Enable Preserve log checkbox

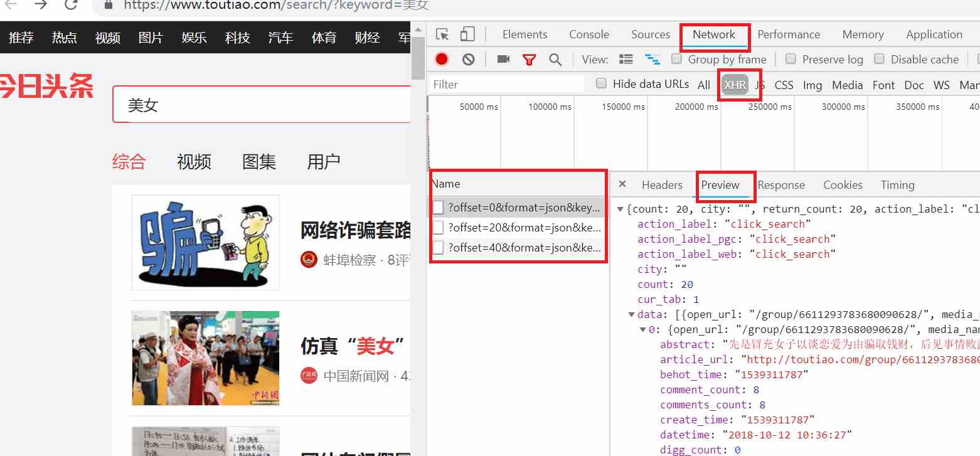(791, 59)
